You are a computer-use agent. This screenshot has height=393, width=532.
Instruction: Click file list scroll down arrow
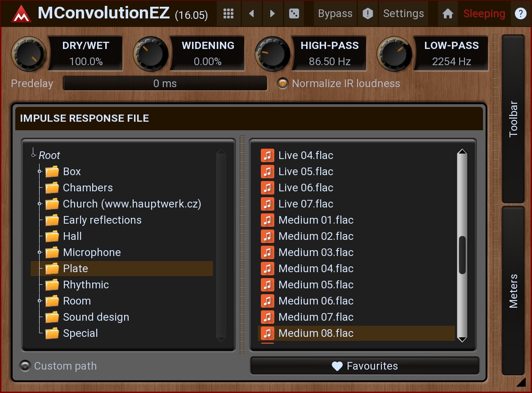462,339
